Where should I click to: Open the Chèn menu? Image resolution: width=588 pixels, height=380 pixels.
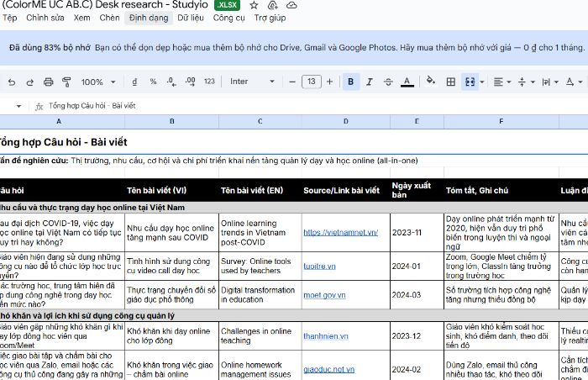pos(109,18)
